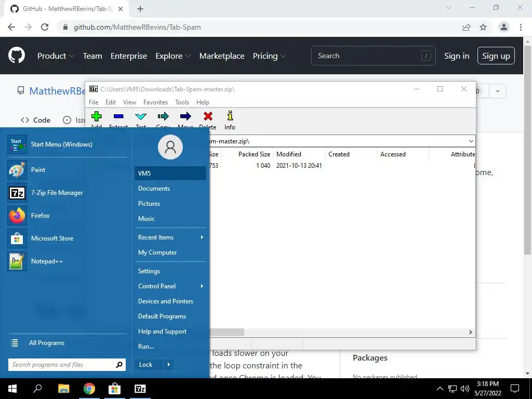Open the 7-Zip File menu

point(94,102)
